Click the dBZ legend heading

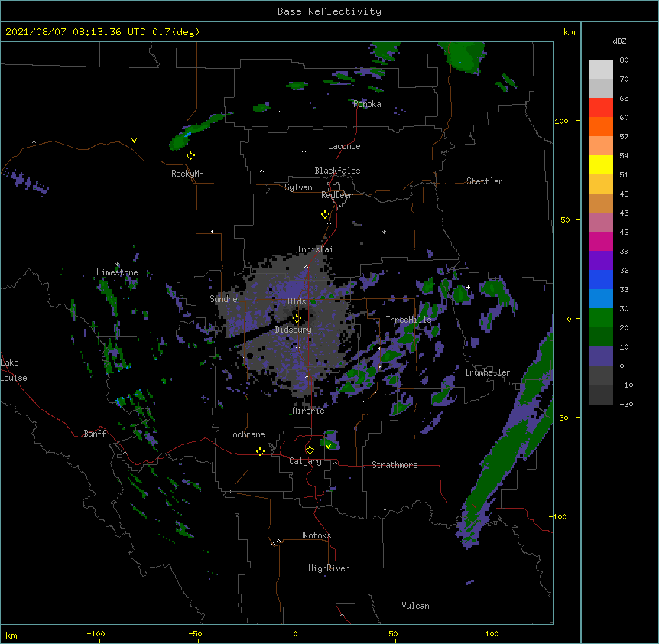619,41
